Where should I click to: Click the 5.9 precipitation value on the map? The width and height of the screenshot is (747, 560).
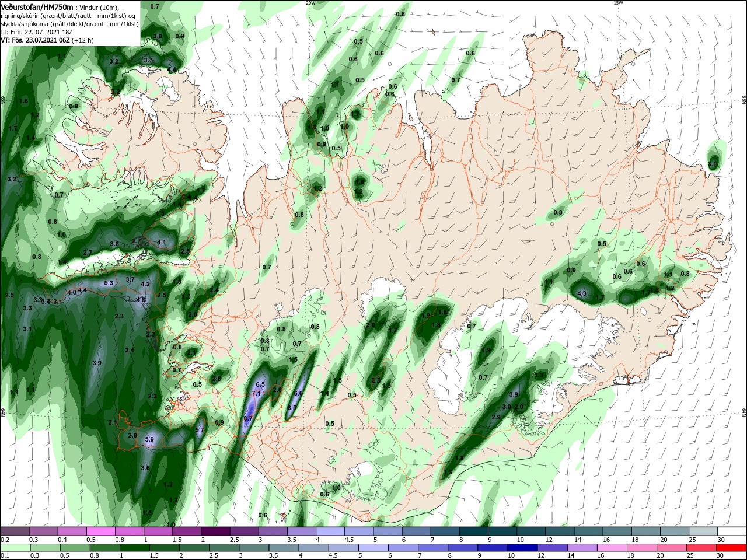coord(149,439)
